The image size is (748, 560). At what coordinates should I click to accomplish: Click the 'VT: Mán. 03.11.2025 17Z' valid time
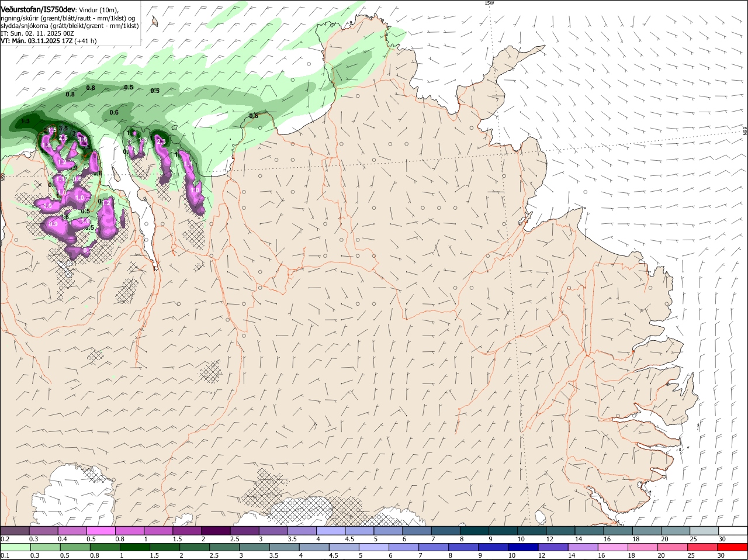point(36,41)
